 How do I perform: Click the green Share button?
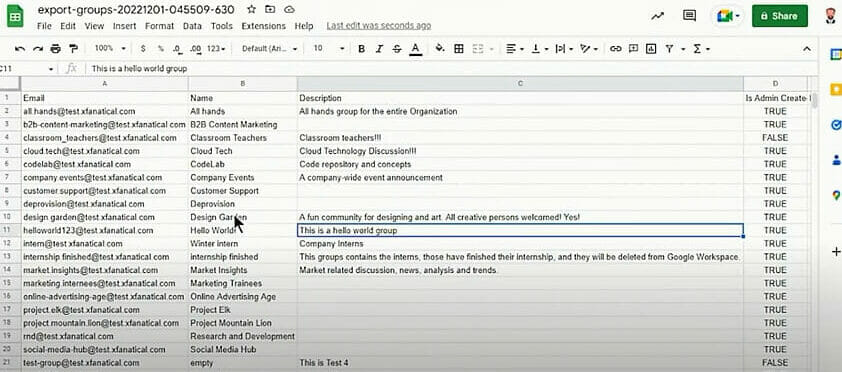click(780, 16)
